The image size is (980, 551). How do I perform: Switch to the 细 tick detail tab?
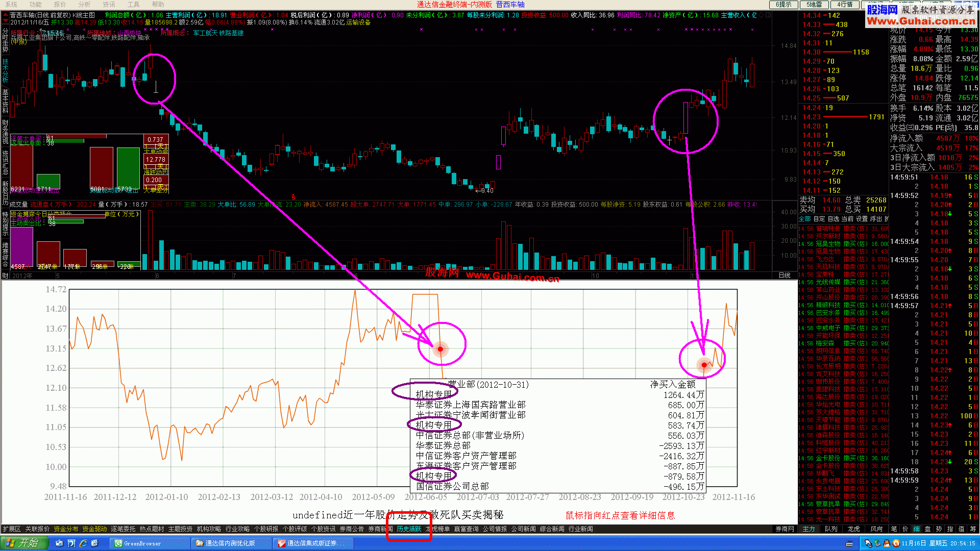pyautogui.click(x=916, y=529)
